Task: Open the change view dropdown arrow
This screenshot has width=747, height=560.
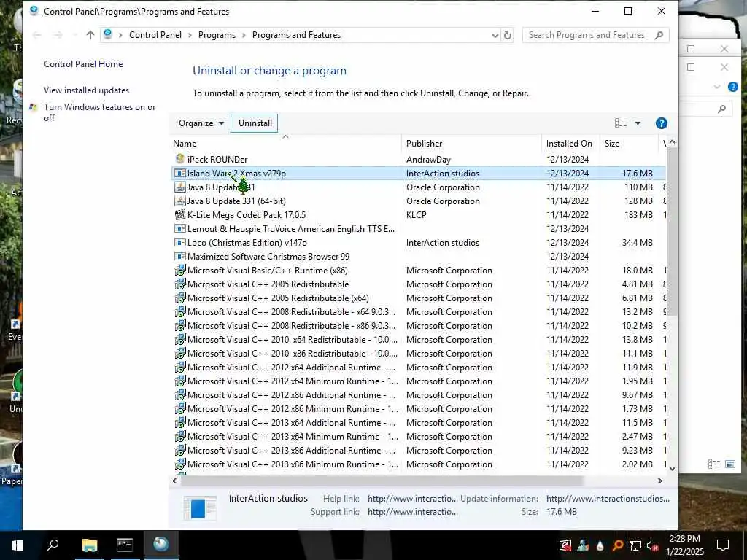Action: click(638, 123)
